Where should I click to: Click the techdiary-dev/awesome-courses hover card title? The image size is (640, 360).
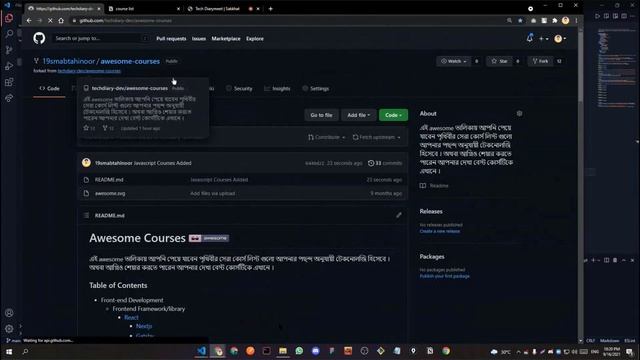tap(129, 88)
